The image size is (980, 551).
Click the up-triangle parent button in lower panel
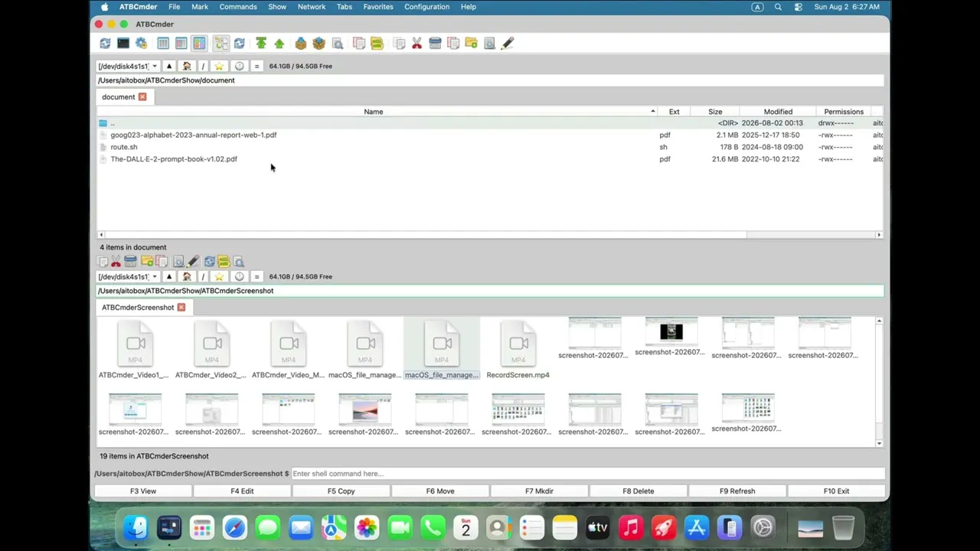click(169, 276)
